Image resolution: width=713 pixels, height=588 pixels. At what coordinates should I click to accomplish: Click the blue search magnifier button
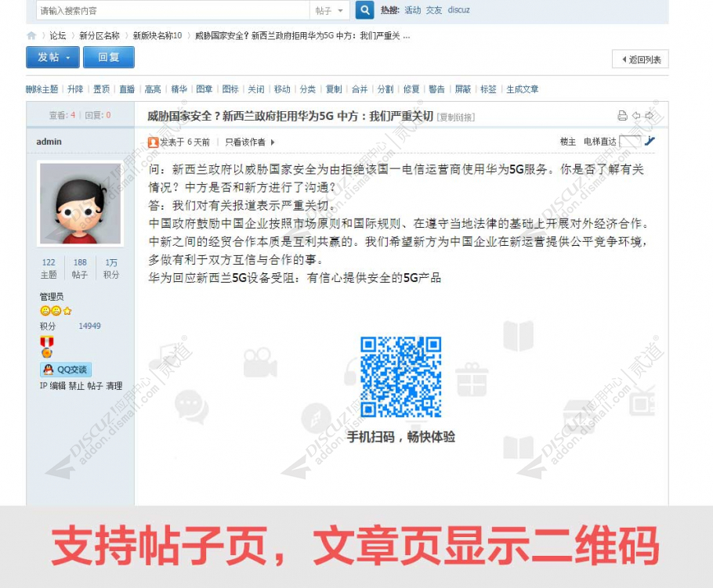point(364,9)
